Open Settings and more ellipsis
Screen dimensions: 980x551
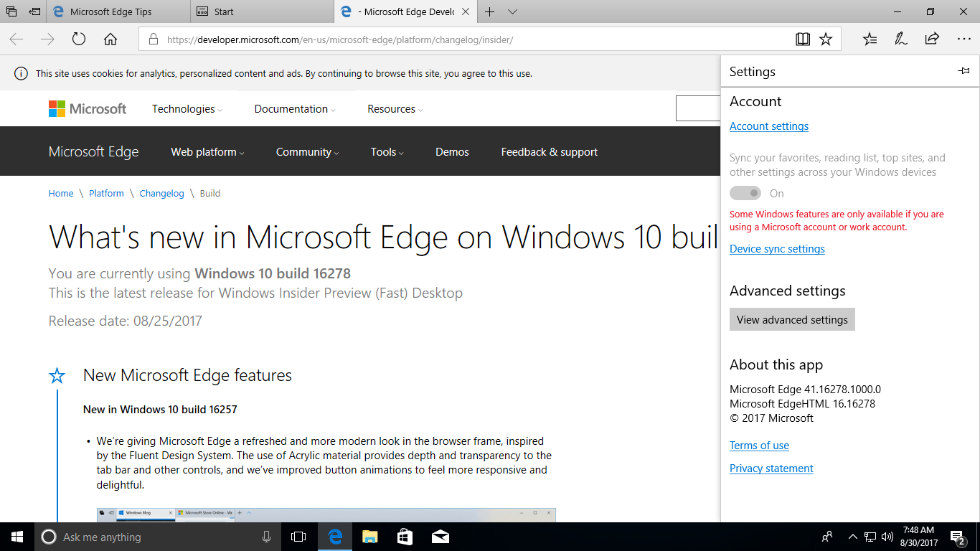(x=963, y=39)
